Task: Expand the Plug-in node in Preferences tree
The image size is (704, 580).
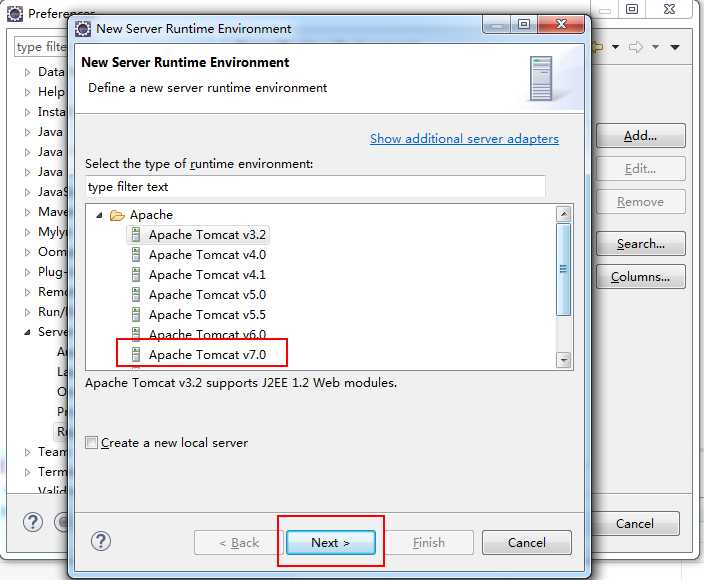Action: click(27, 272)
